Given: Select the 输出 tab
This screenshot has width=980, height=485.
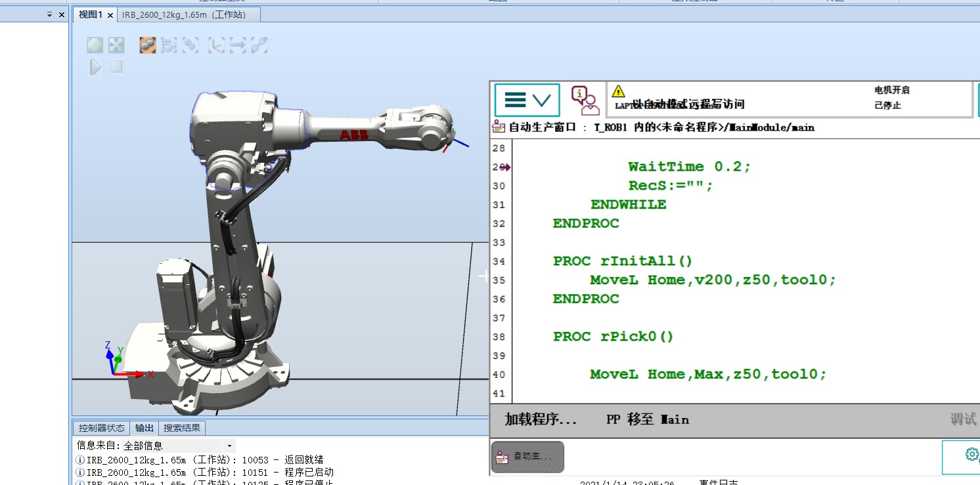Looking at the screenshot, I should (x=145, y=428).
